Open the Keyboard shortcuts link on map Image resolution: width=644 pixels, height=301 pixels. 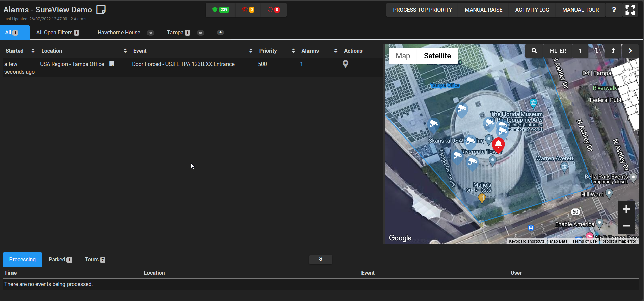pyautogui.click(x=527, y=241)
